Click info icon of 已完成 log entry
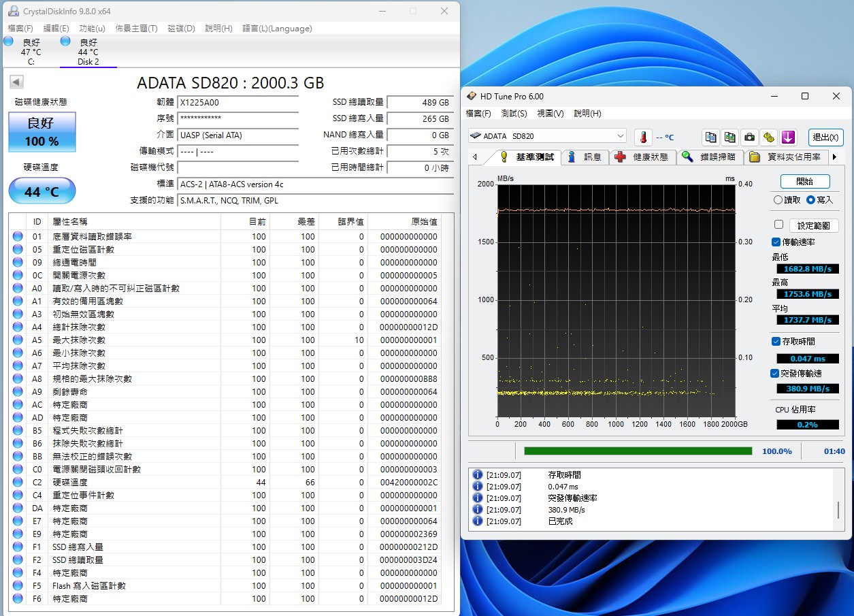 click(x=478, y=521)
